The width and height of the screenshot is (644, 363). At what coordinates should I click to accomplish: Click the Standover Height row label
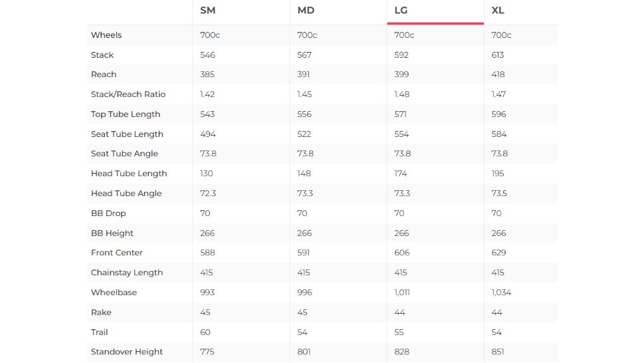(127, 352)
